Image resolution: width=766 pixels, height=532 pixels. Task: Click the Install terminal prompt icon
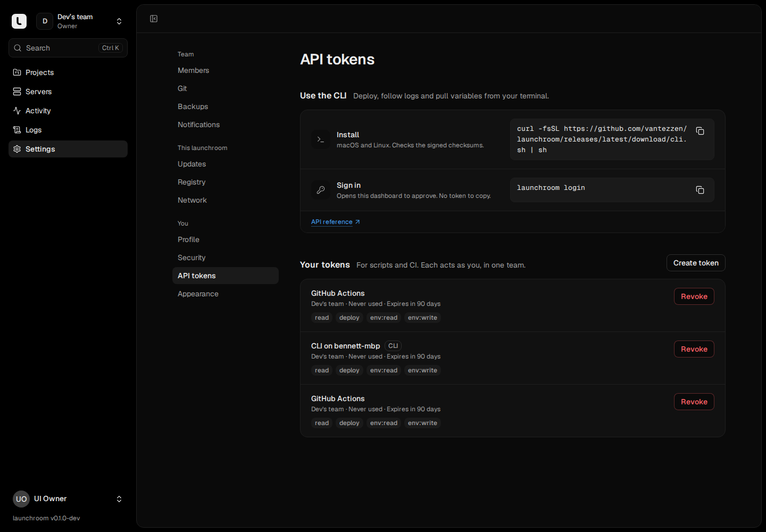point(321,139)
